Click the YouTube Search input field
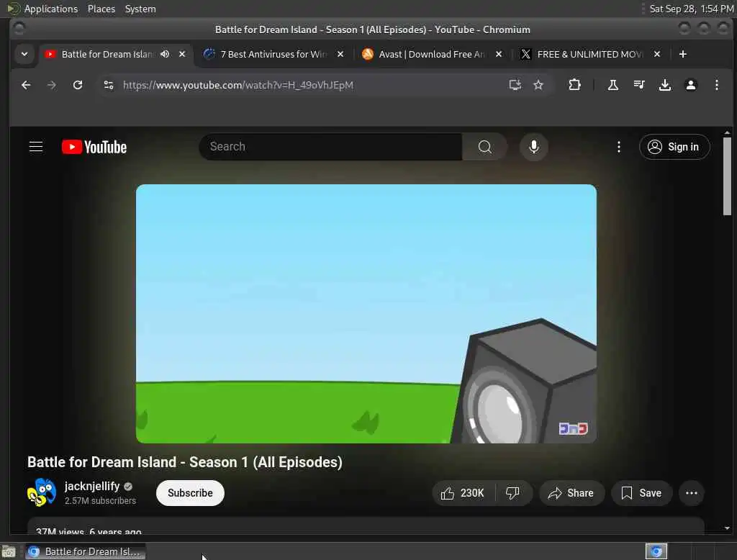Viewport: 737px width, 560px height. coord(330,147)
